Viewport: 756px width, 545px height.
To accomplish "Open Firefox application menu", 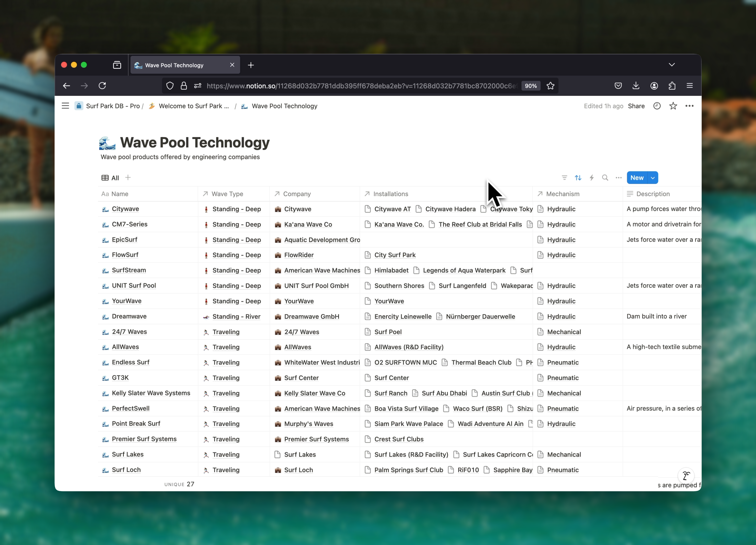I will (x=690, y=86).
